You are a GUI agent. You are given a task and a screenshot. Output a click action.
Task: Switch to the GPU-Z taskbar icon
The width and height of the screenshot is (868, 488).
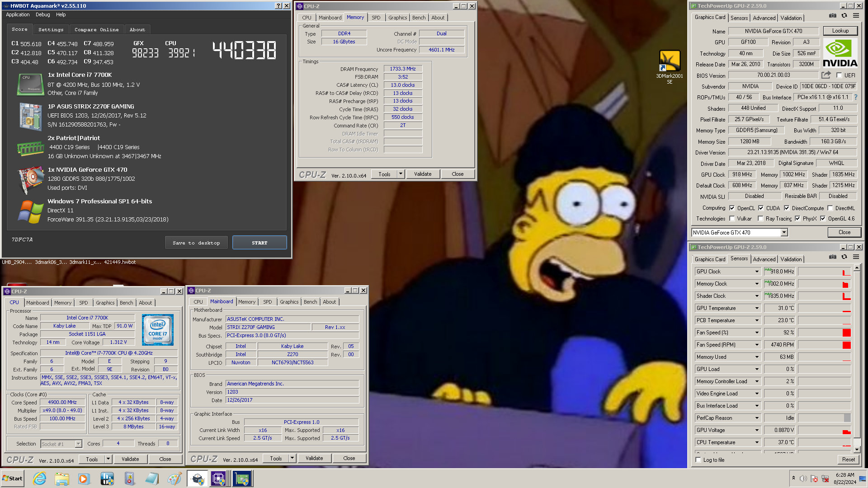click(242, 479)
